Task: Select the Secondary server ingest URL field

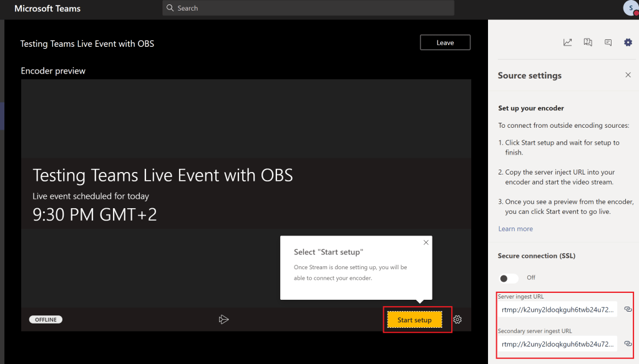Action: tap(557, 343)
